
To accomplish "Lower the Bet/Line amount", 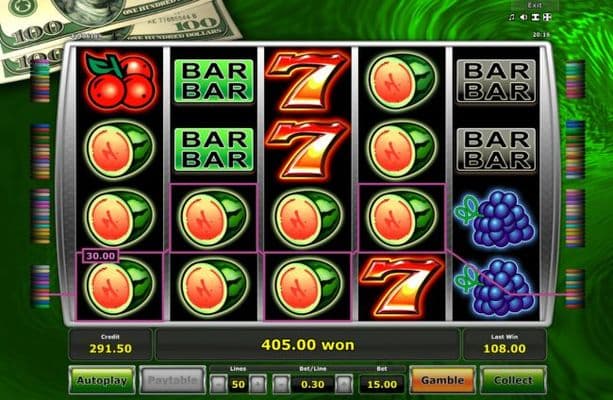I will (x=281, y=384).
